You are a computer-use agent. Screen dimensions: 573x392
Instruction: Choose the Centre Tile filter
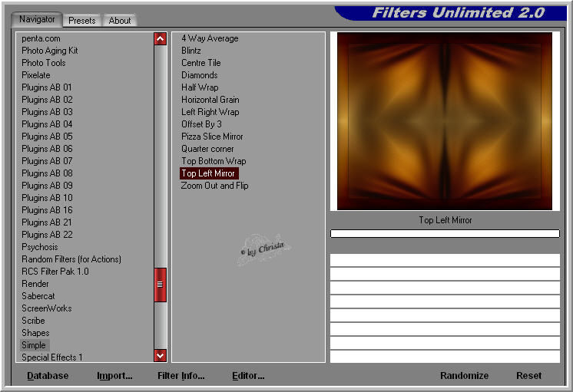[x=201, y=63]
